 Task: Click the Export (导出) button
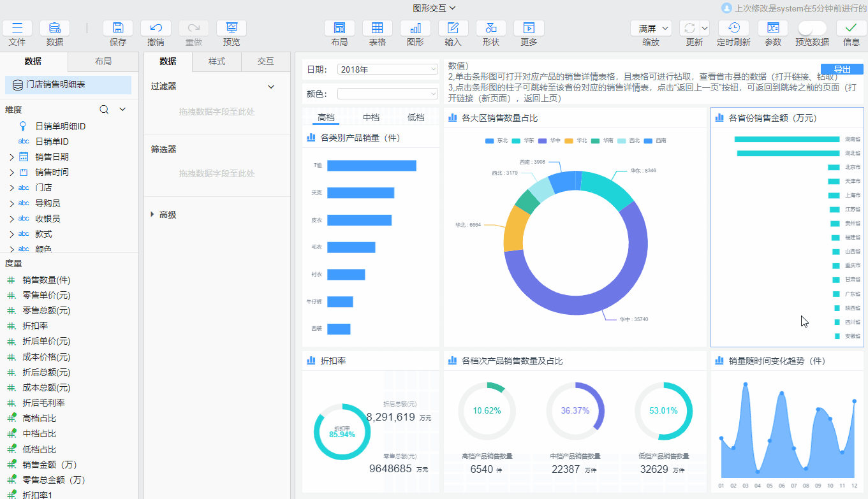842,69
